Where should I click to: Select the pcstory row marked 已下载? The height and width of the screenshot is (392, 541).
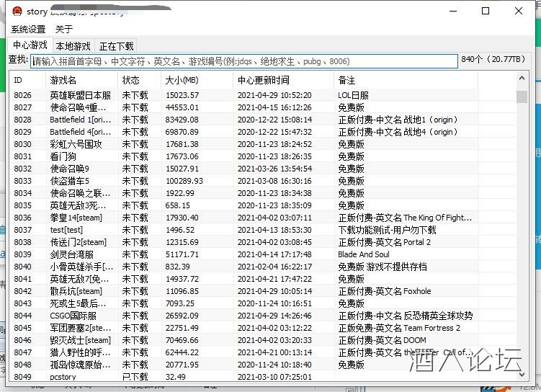pos(63,377)
